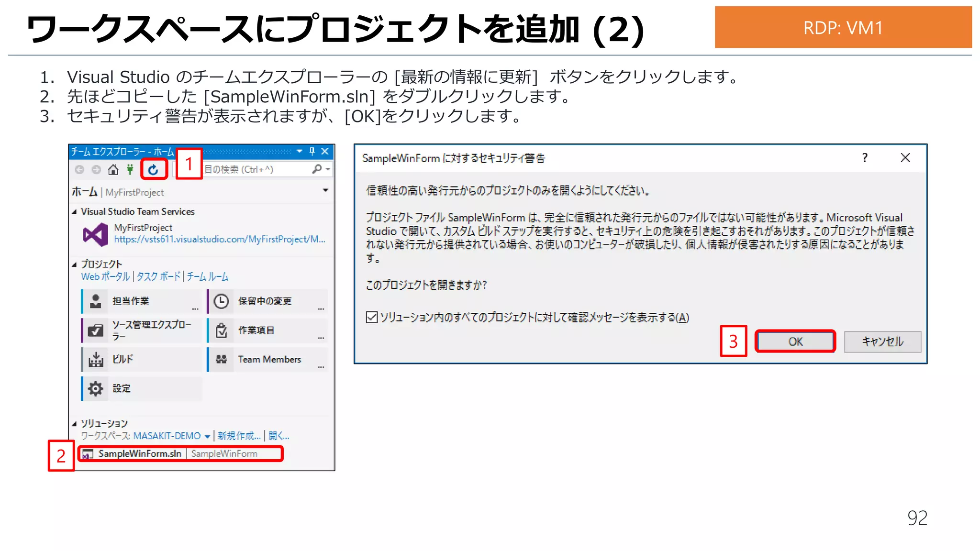Show more options for 担当作業 tile
Image resolution: width=980 pixels, height=551 pixels.
(x=195, y=309)
